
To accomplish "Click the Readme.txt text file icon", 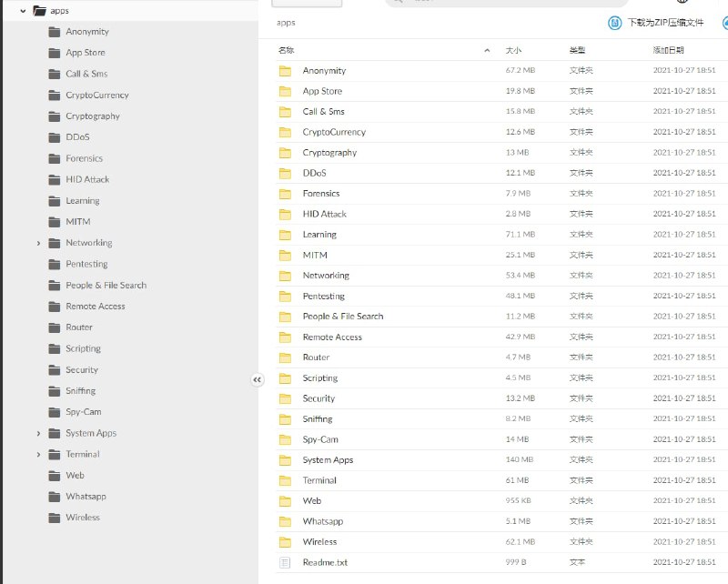I will pos(284,562).
